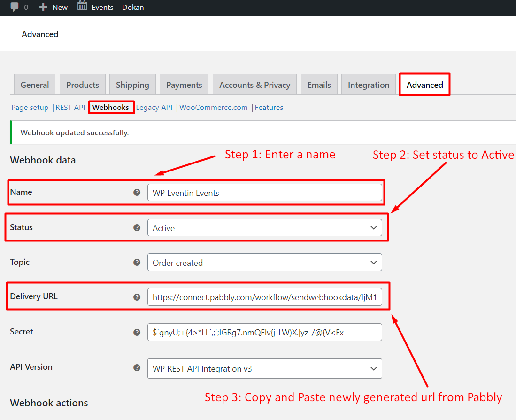Select the Webhooks section
Screen dimensions: 516x420
[x=111, y=107]
